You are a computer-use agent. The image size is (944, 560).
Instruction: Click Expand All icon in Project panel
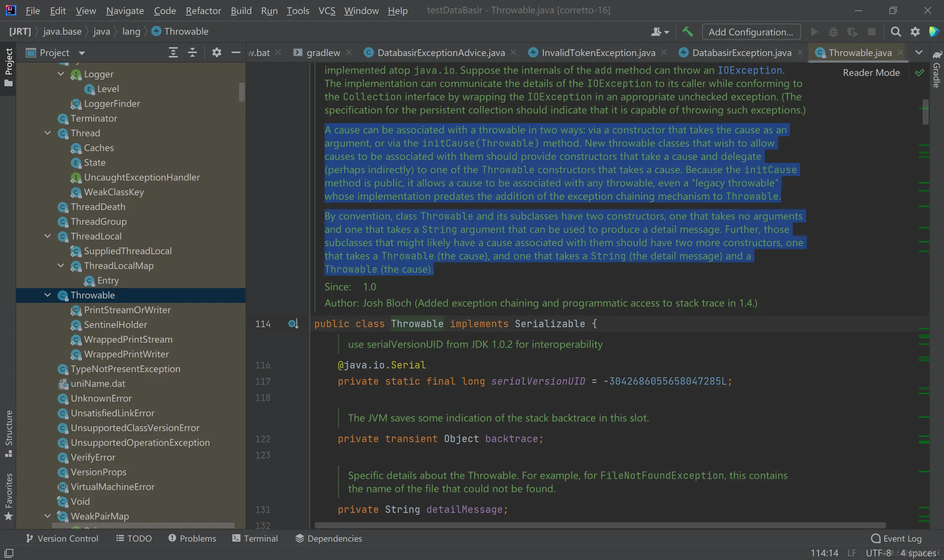click(173, 52)
